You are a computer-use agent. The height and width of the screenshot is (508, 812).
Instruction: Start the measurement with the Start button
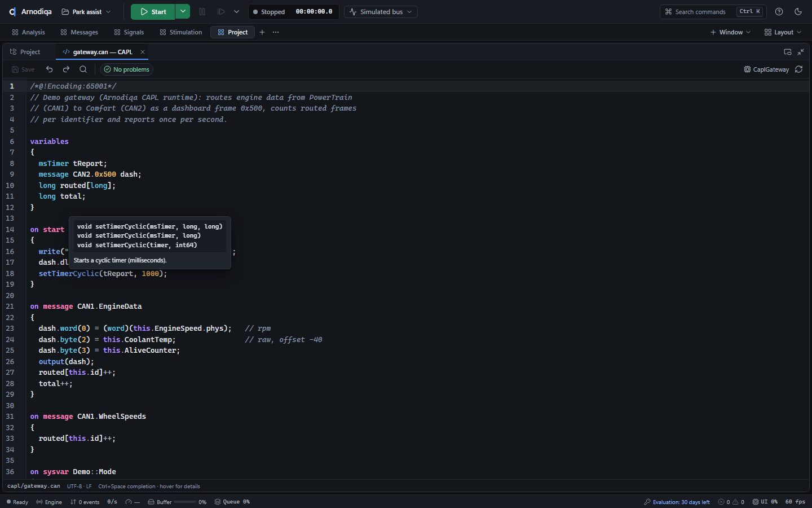(153, 12)
